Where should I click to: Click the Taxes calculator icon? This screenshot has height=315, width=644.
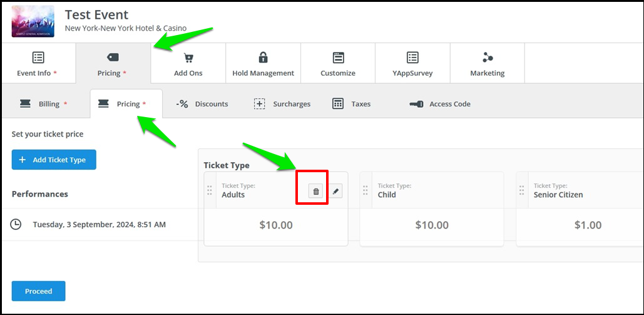pos(337,103)
